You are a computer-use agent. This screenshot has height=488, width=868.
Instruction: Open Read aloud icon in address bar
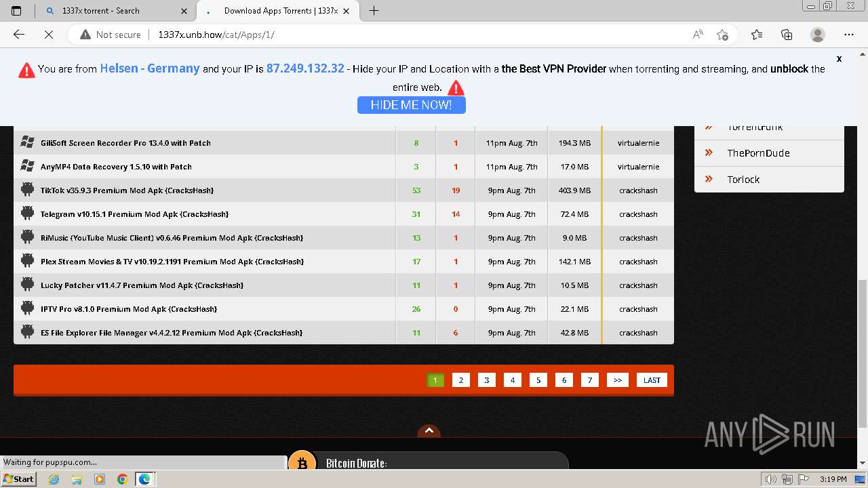pyautogui.click(x=698, y=35)
